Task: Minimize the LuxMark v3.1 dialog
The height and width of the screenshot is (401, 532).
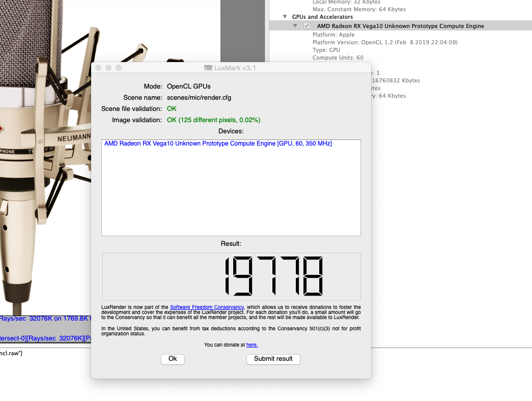Action: tap(108, 68)
